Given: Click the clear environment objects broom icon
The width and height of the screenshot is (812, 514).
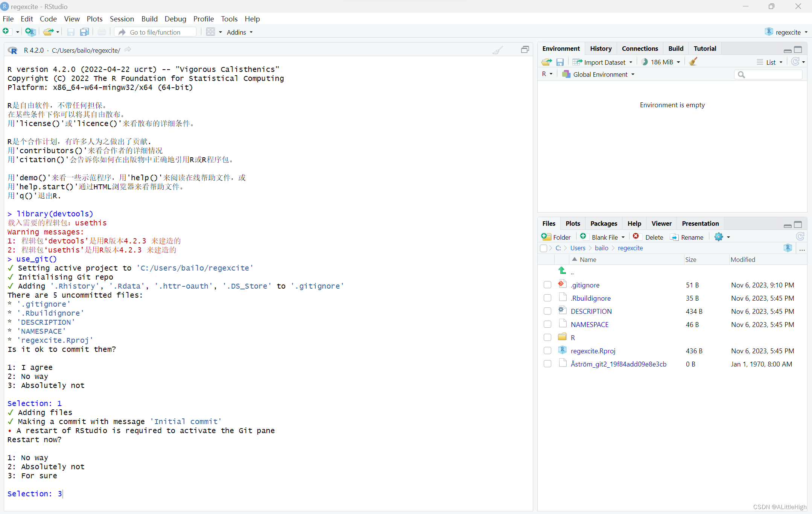Looking at the screenshot, I should tap(693, 62).
